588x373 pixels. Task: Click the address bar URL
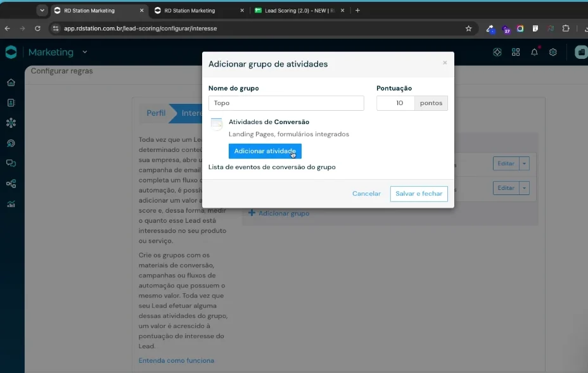(140, 28)
